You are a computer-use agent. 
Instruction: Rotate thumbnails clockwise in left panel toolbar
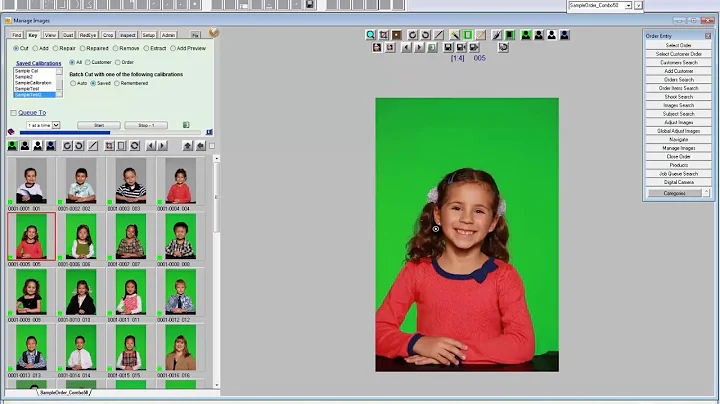tap(67, 146)
